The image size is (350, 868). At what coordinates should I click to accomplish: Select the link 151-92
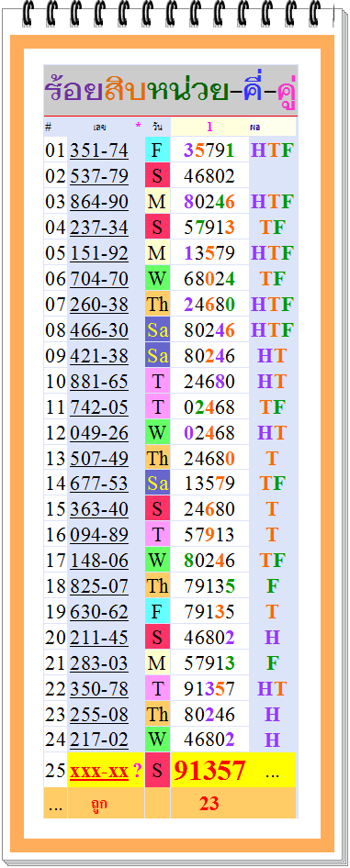[99, 253]
